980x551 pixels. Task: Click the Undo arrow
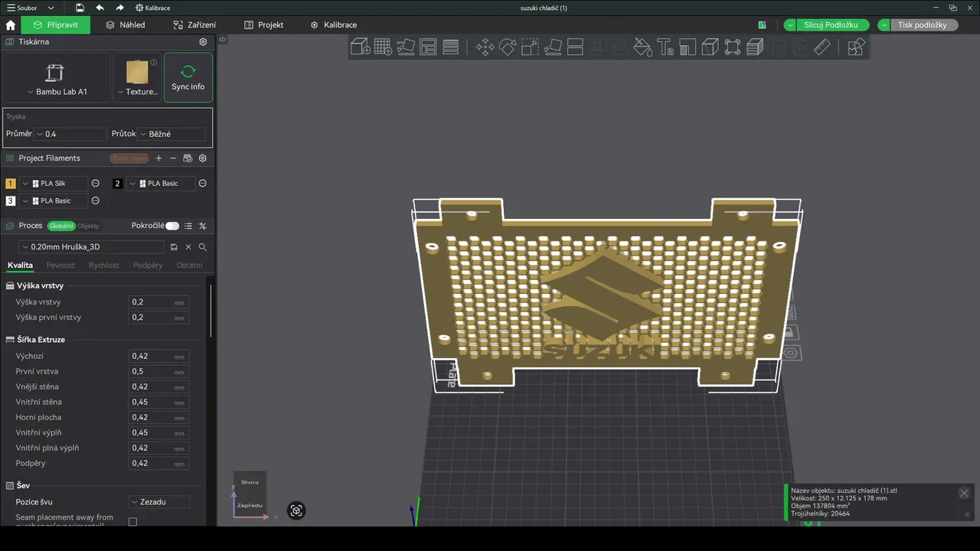pos(100,8)
